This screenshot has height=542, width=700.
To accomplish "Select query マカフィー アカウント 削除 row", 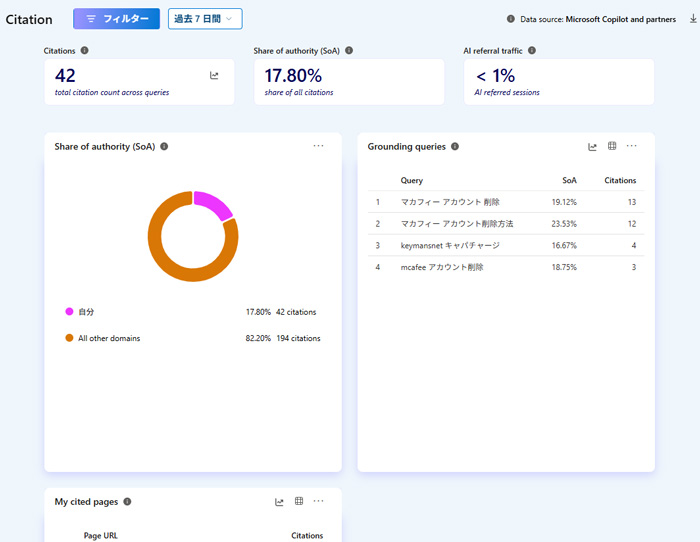I will click(x=506, y=202).
